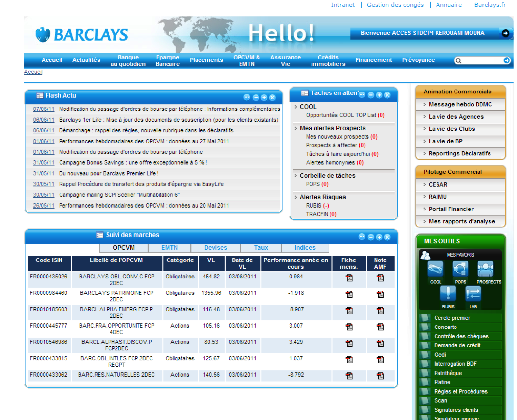The image size is (517, 420).
Task: Expand the COOL tasks section
Action: click(x=295, y=107)
